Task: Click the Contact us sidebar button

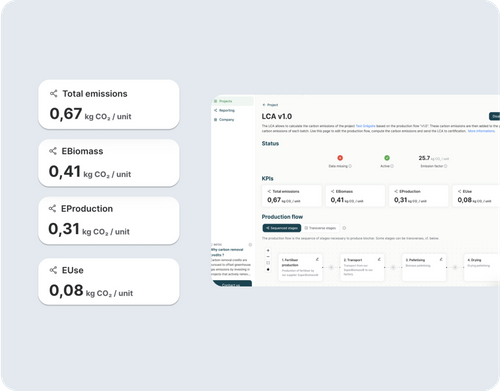Action: click(x=232, y=284)
